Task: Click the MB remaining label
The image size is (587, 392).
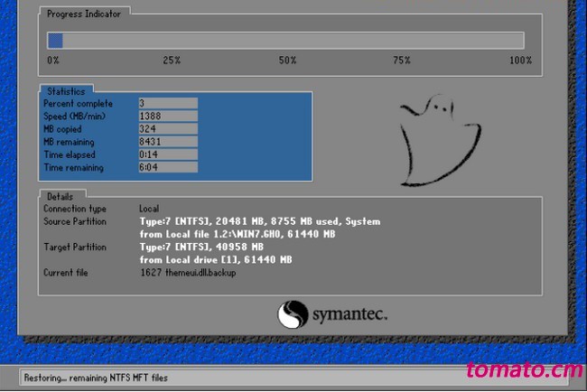Action: click(x=69, y=142)
